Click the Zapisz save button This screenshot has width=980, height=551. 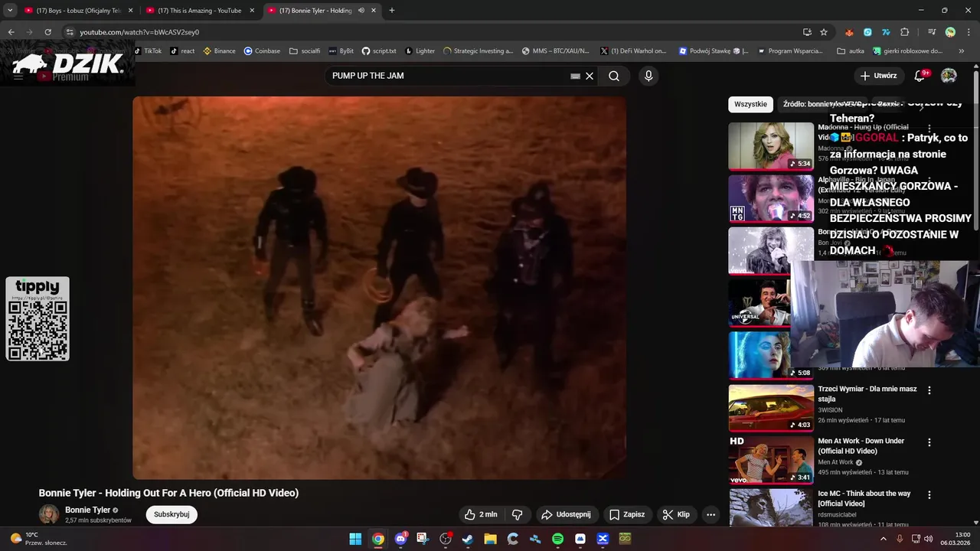pyautogui.click(x=627, y=514)
